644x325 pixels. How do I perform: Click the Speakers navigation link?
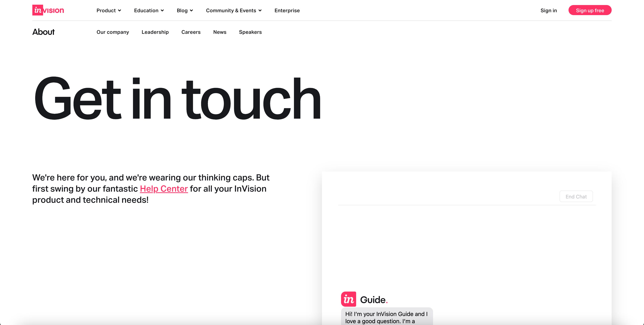(x=250, y=32)
